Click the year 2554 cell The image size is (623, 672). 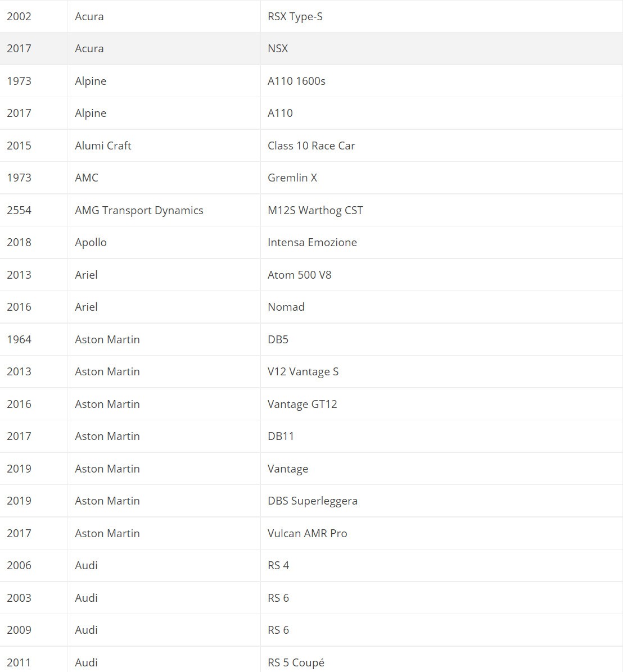coord(19,210)
